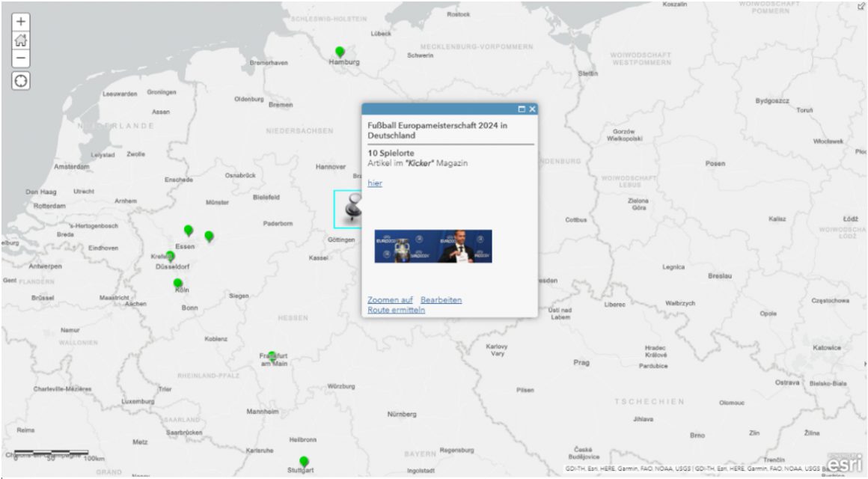Select the green marker at Düsseldorf
868x479 pixels.
171,256
